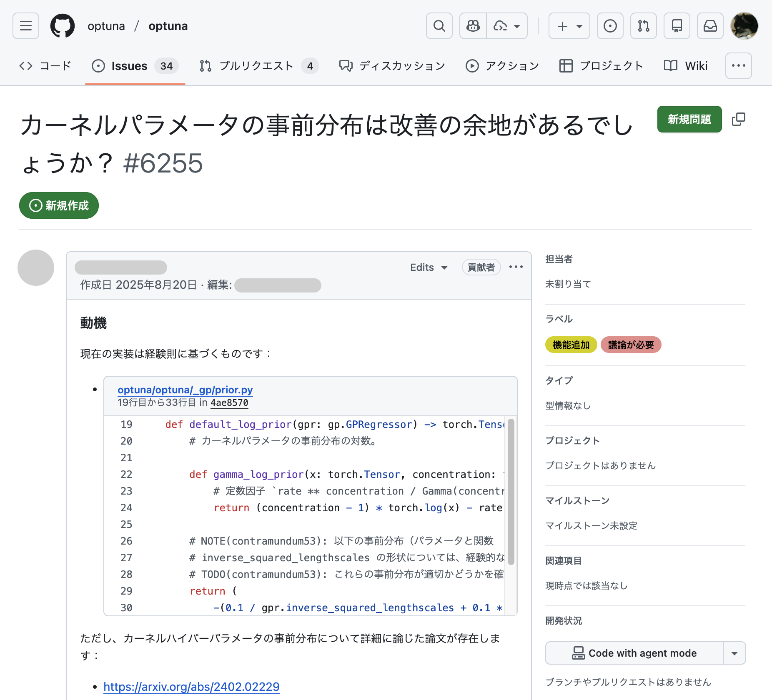Open the プルリクエスト tab

point(259,66)
